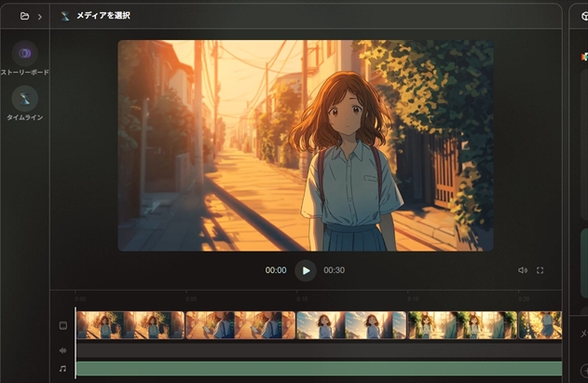This screenshot has height=383, width=588.
Task: Play the video preview
Action: click(306, 270)
